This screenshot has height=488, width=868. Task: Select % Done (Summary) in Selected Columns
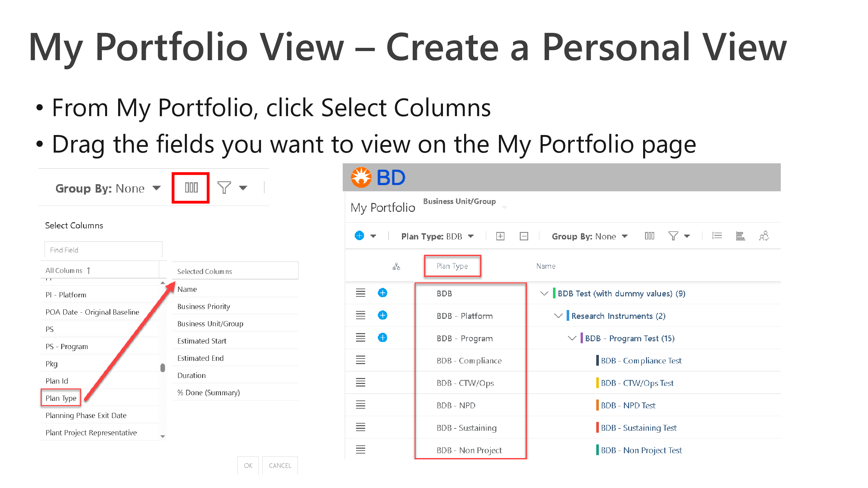pyautogui.click(x=209, y=392)
